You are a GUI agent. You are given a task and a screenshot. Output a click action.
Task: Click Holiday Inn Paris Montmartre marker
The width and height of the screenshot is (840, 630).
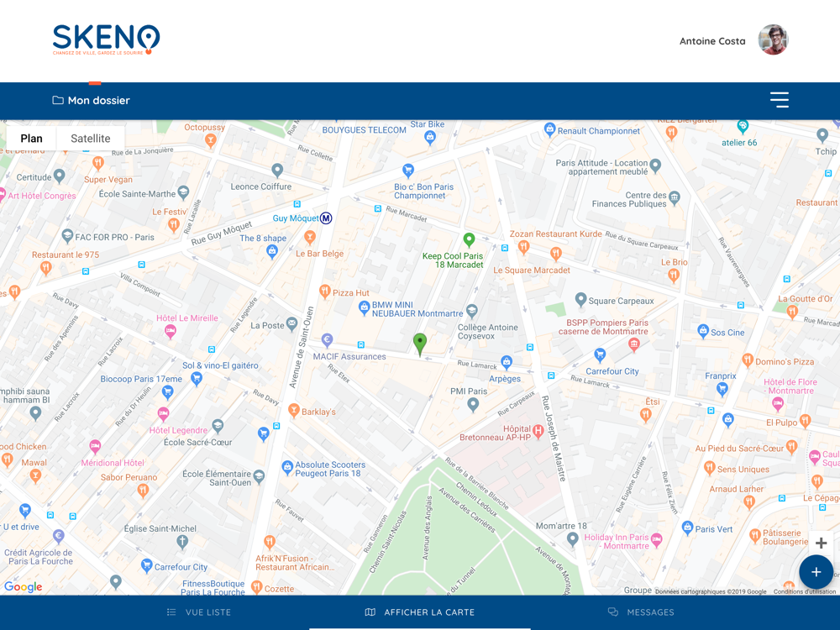point(657,539)
